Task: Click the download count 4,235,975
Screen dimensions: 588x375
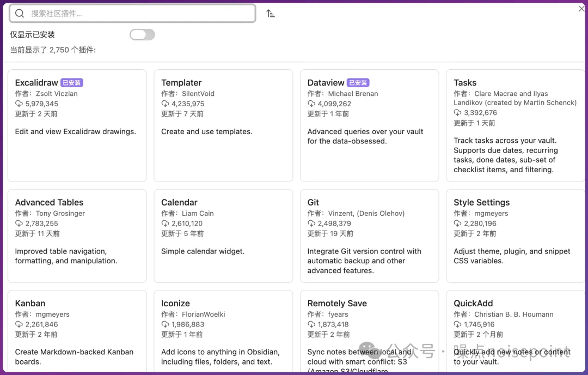Action: [x=188, y=104]
